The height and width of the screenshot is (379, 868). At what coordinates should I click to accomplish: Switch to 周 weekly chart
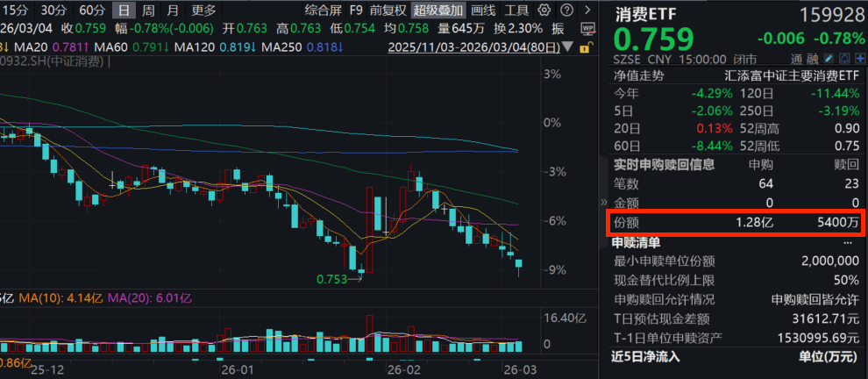click(149, 11)
